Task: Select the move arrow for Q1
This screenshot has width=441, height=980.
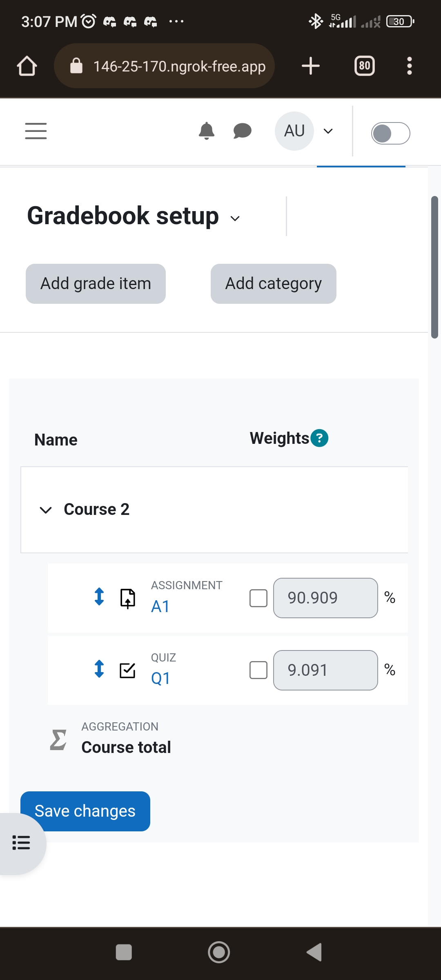Action: 99,669
